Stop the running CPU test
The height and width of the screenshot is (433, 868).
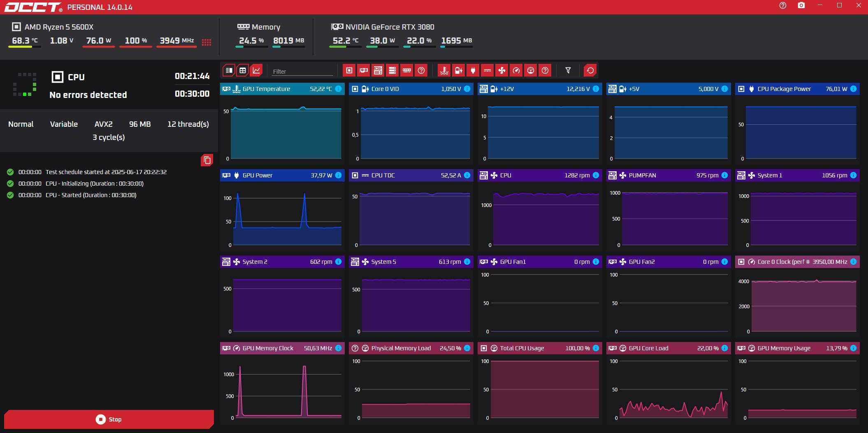tap(109, 419)
